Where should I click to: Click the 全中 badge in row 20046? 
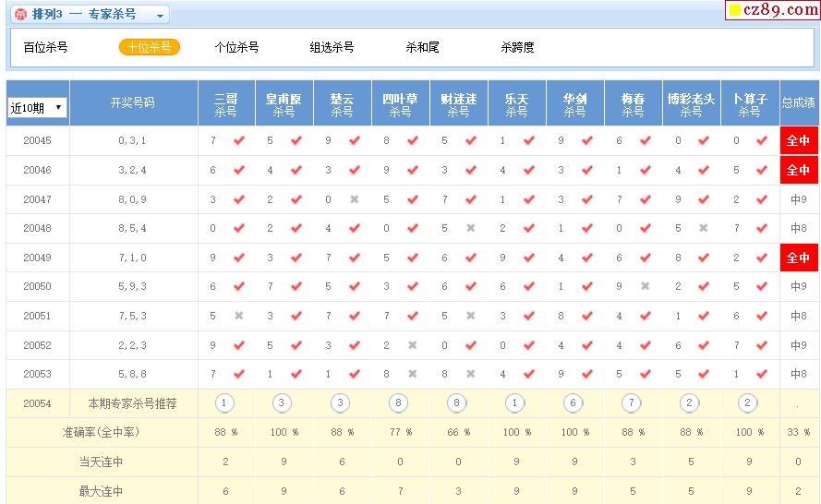[799, 170]
